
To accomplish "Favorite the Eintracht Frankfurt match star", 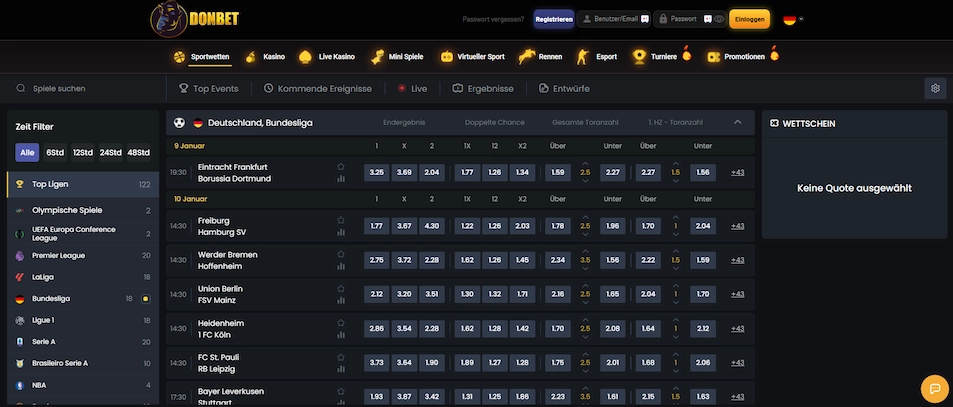I will [341, 166].
